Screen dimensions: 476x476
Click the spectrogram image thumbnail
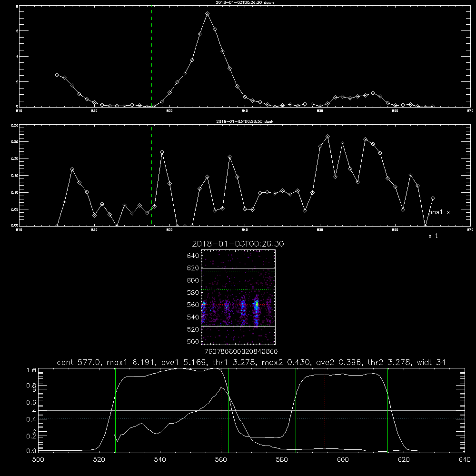238,297
